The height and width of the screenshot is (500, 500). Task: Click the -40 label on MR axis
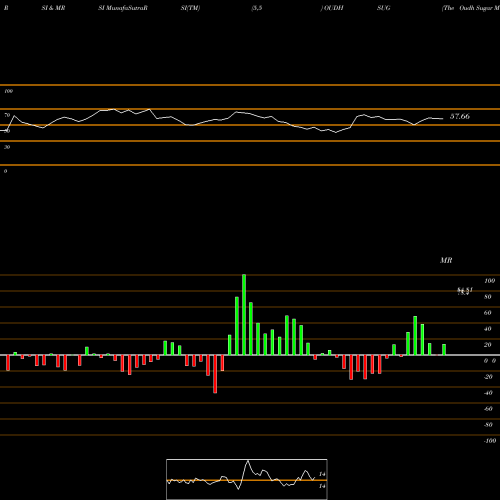pyautogui.click(x=488, y=393)
